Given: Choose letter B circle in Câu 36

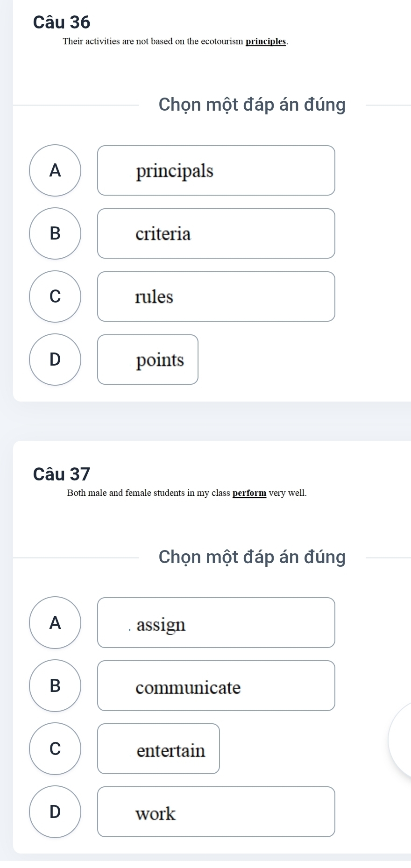Looking at the screenshot, I should pos(55,233).
